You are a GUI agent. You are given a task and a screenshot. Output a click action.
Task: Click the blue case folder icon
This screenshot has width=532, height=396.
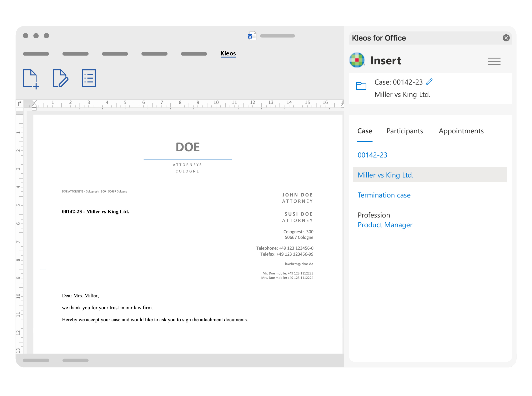pos(361,86)
